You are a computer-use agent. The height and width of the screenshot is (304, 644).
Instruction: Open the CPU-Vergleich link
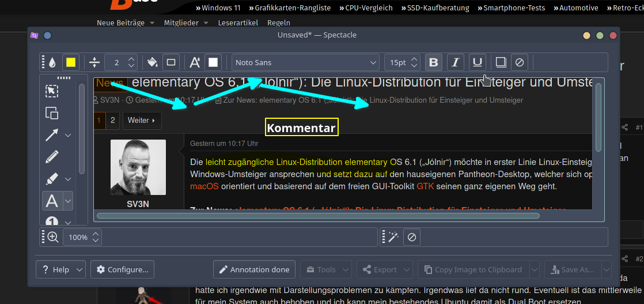(x=366, y=8)
